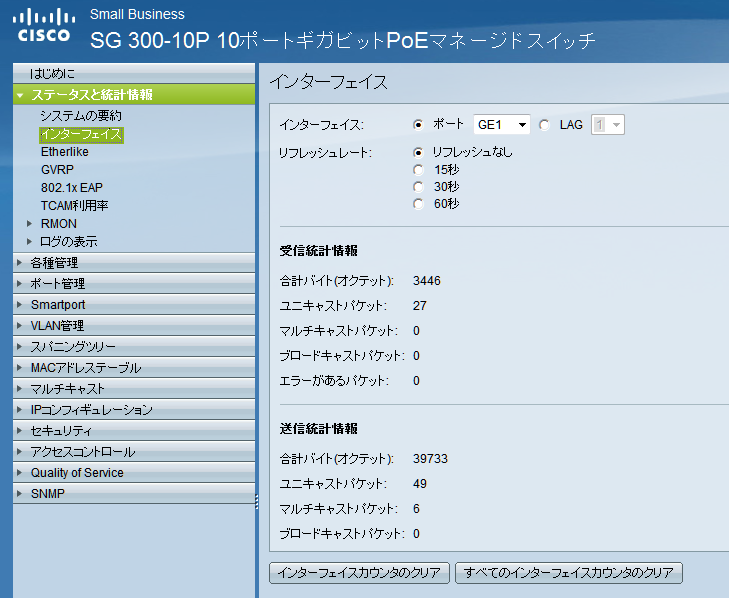The image size is (731, 598).
Task: Expand the スパニングツリー menu
Action: click(134, 347)
